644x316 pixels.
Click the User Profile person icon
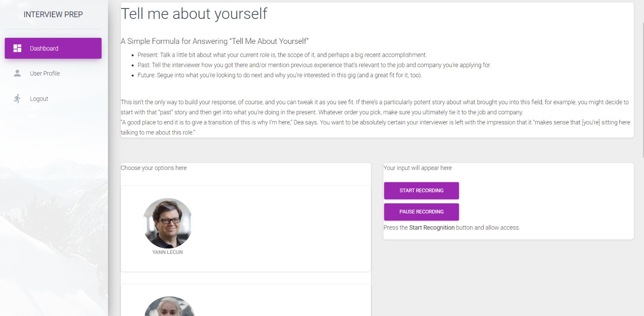click(17, 73)
